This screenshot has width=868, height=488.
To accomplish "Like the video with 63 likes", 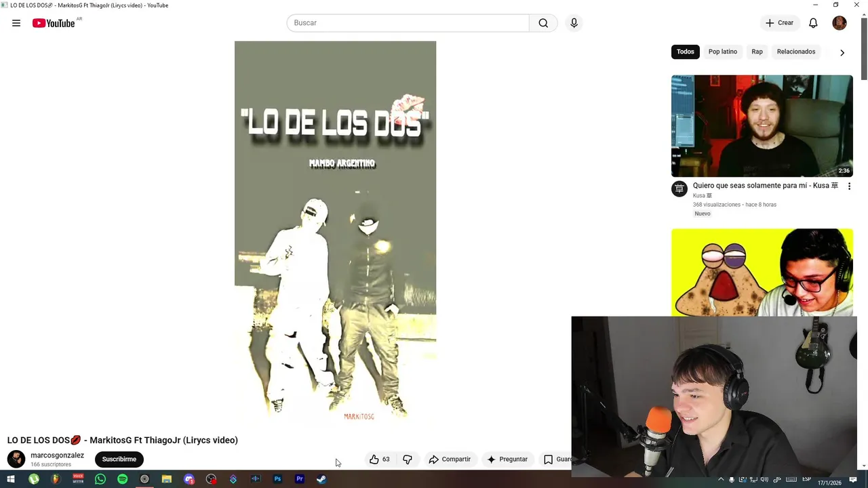I will 379,459.
